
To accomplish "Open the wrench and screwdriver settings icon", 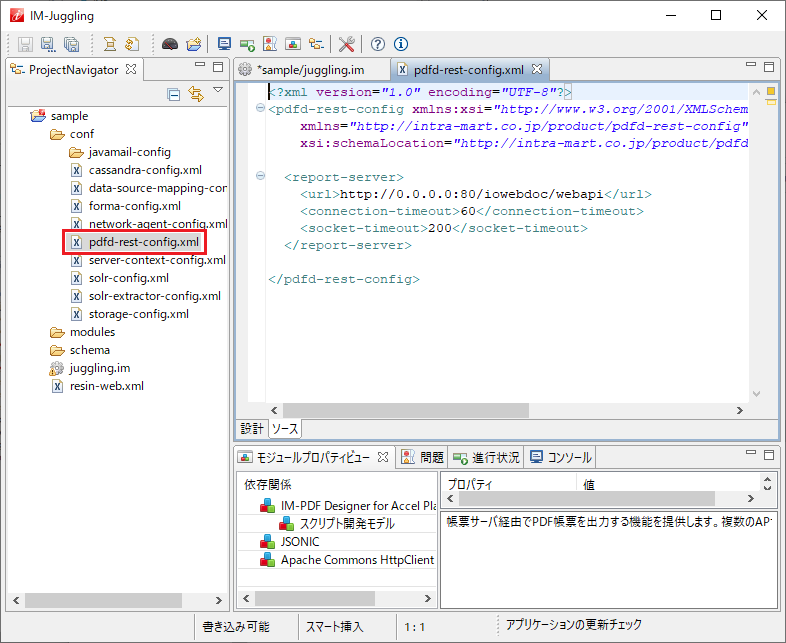I will point(346,44).
